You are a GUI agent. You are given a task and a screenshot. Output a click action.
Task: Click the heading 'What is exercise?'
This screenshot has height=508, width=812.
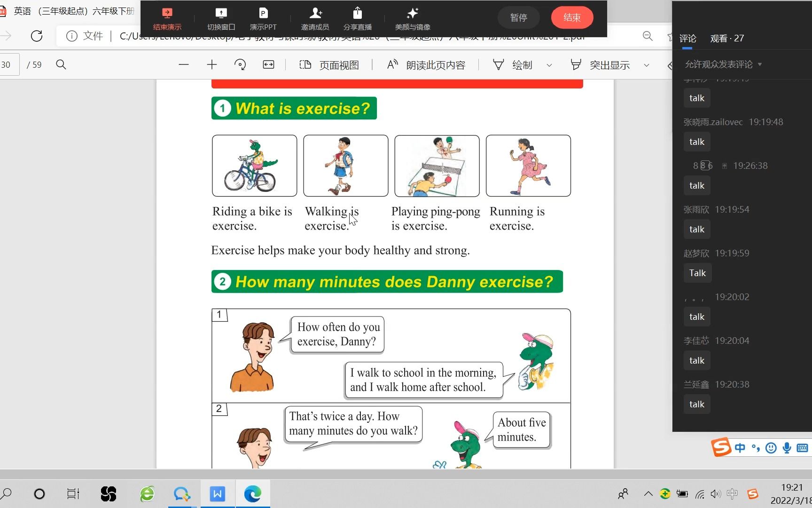(x=294, y=108)
